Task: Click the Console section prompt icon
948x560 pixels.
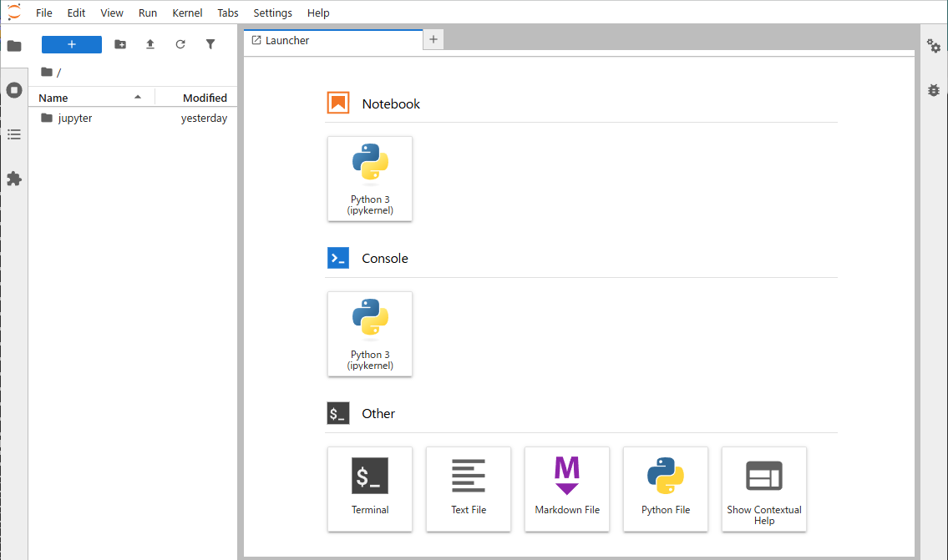Action: coord(338,258)
